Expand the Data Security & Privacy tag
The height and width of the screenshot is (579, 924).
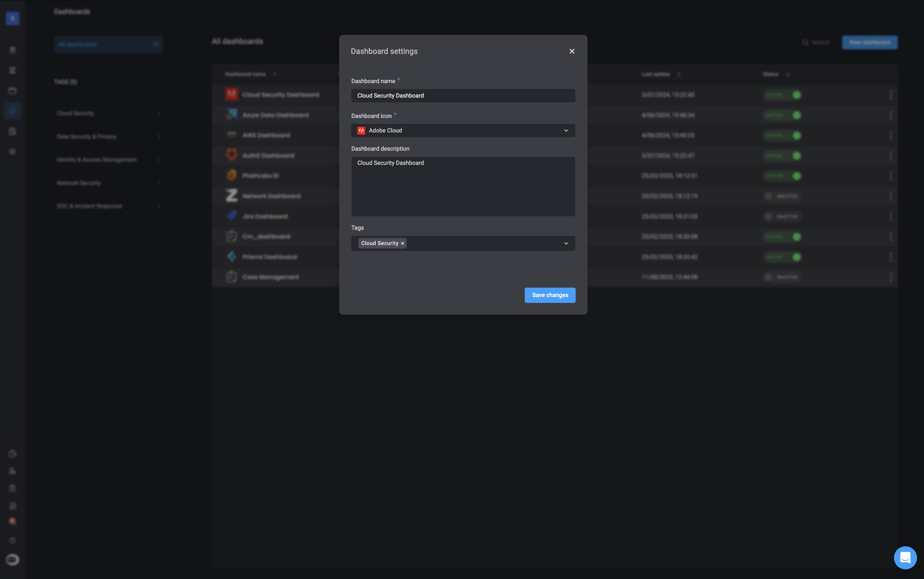pyautogui.click(x=159, y=137)
